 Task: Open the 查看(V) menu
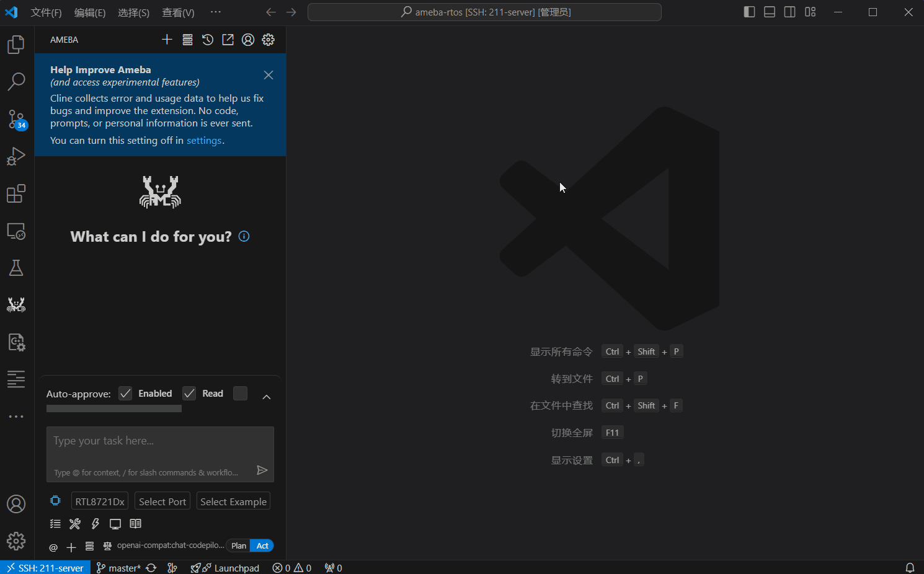178,12
